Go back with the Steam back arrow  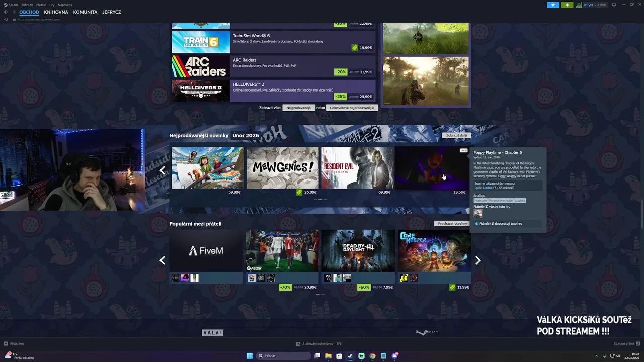pos(6,12)
